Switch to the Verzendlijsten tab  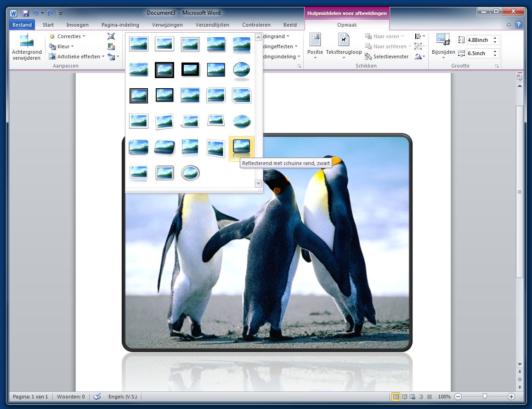212,25
